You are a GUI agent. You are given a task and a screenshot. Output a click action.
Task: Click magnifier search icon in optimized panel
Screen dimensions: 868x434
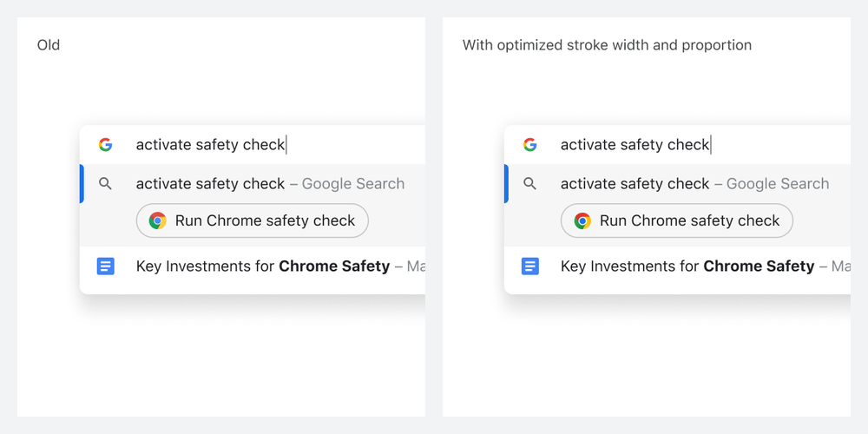pyautogui.click(x=529, y=184)
